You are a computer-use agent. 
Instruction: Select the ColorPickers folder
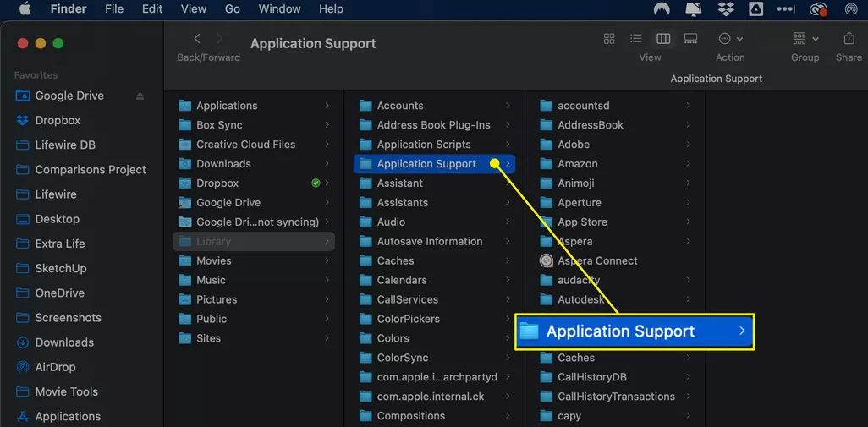pyautogui.click(x=434, y=319)
